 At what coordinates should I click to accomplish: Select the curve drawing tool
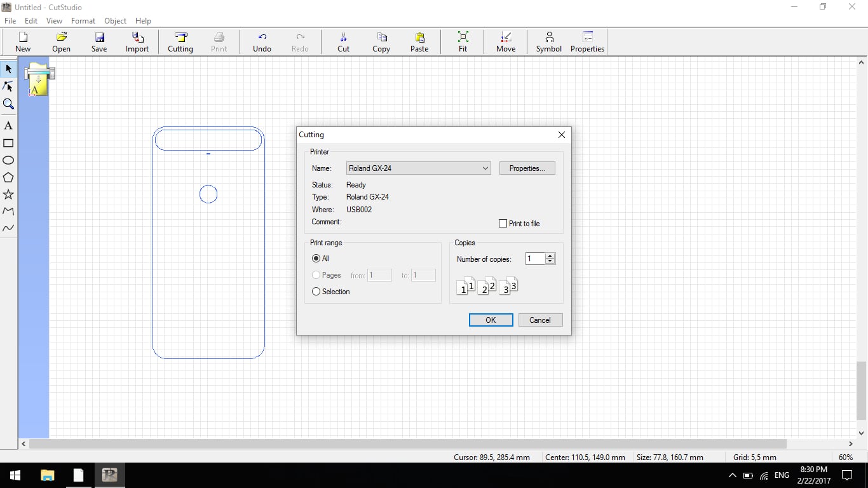coord(8,228)
